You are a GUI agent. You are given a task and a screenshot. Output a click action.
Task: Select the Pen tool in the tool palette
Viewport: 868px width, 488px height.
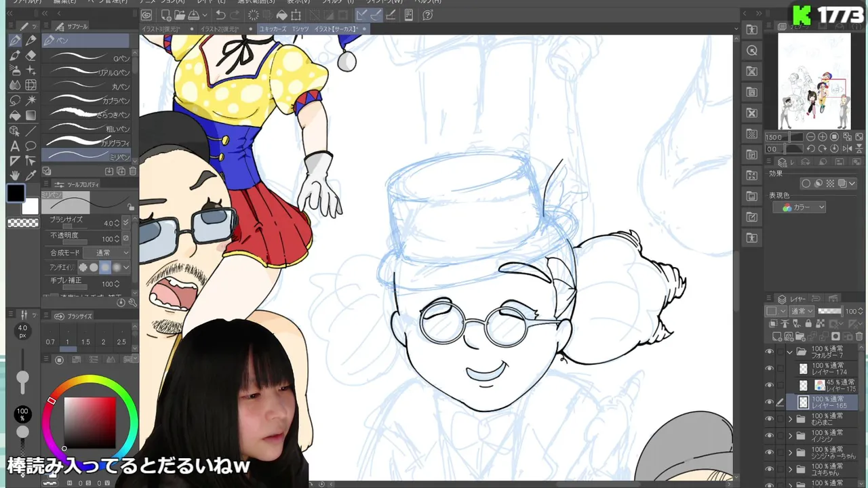(15, 41)
